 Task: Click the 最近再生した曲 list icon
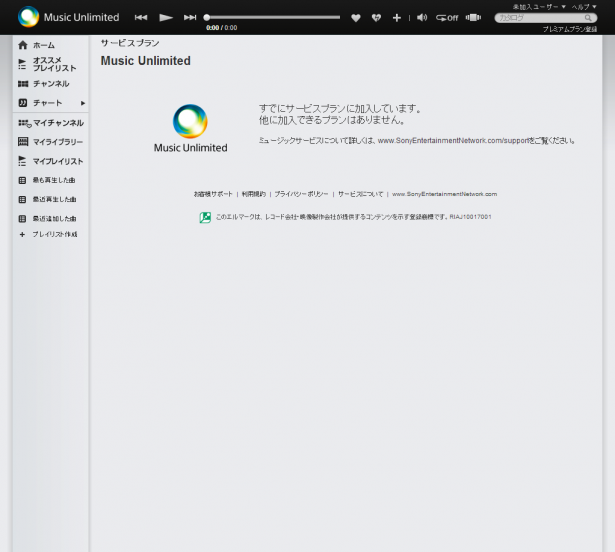coord(22,199)
